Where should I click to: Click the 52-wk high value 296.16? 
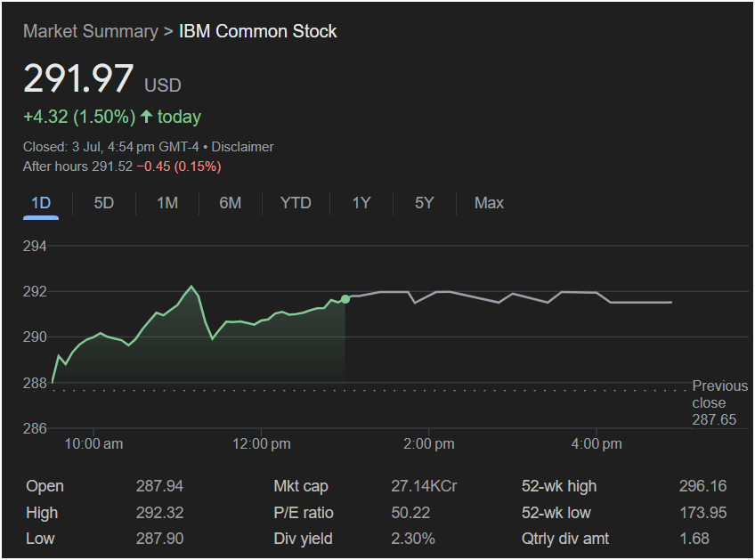702,486
